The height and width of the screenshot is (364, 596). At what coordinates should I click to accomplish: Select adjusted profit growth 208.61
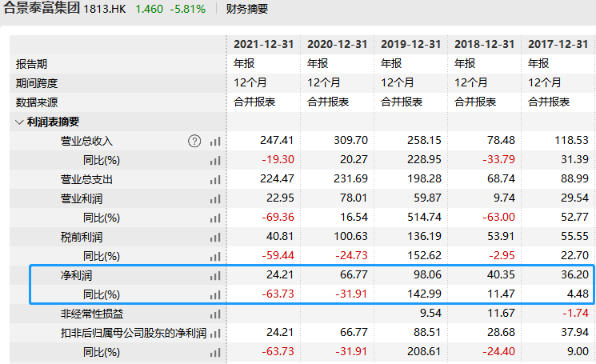(424, 352)
